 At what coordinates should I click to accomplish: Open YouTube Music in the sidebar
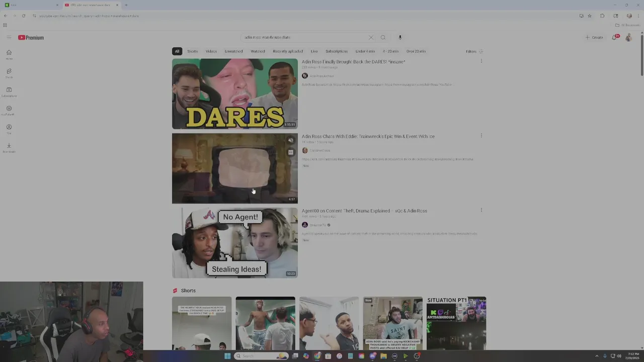point(9,111)
